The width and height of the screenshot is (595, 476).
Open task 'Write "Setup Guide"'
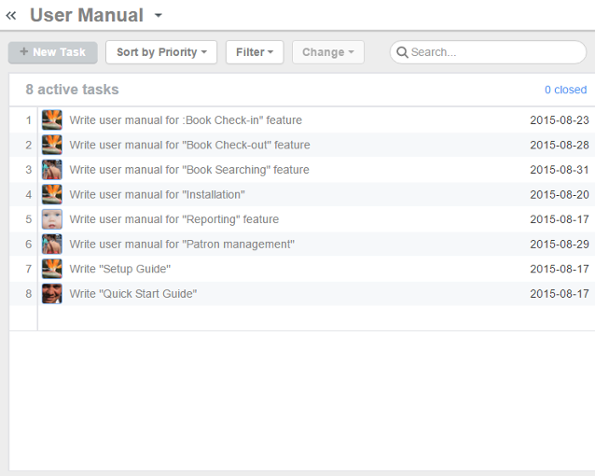tap(120, 269)
